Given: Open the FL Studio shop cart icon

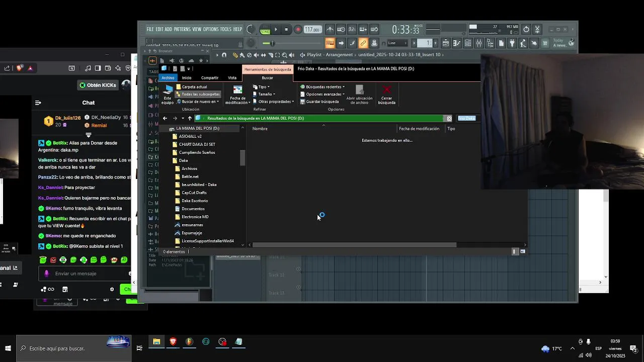Looking at the screenshot, I should (545, 43).
